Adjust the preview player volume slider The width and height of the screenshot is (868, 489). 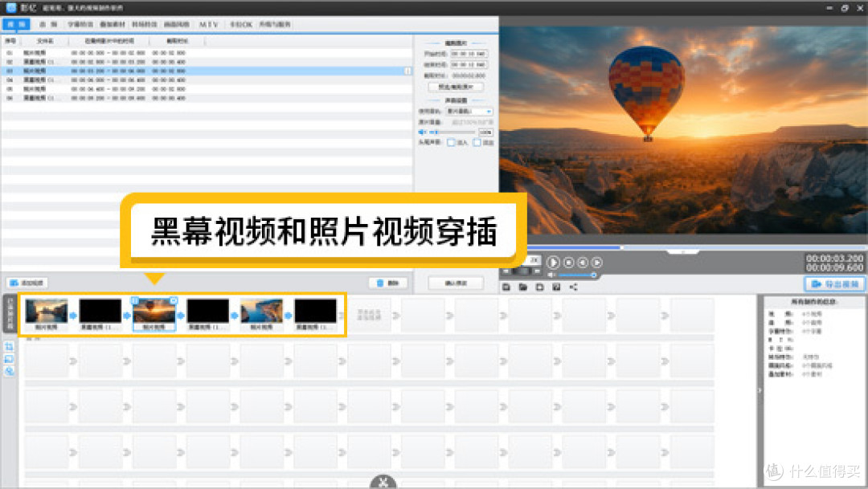pos(575,275)
